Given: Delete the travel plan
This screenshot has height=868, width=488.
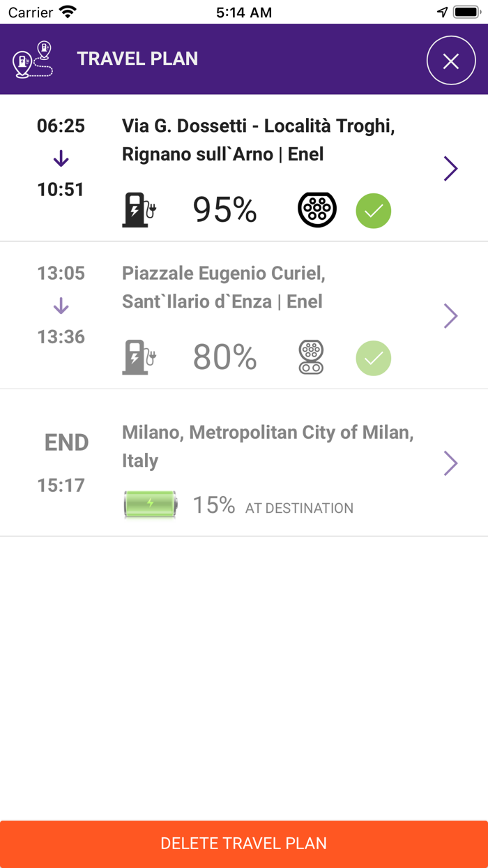Looking at the screenshot, I should pos(244,844).
